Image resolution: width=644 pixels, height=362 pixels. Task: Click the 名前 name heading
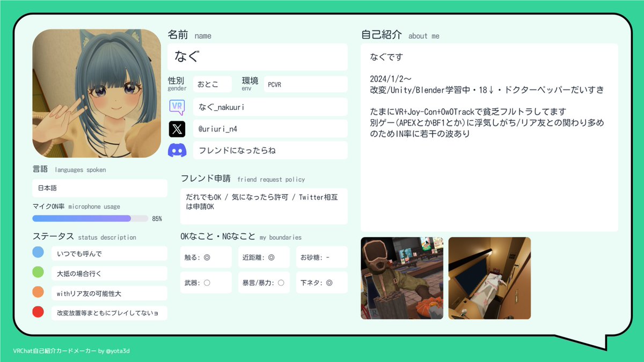189,35
